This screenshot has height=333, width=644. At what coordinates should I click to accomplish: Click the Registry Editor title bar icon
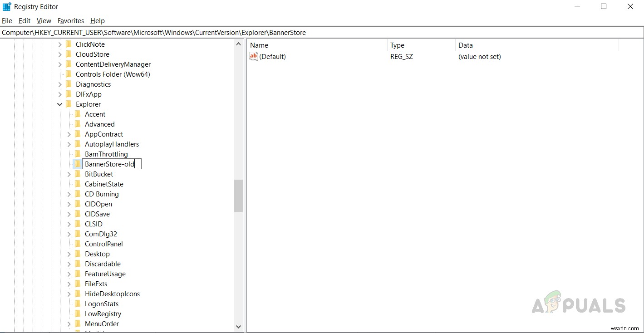click(7, 7)
